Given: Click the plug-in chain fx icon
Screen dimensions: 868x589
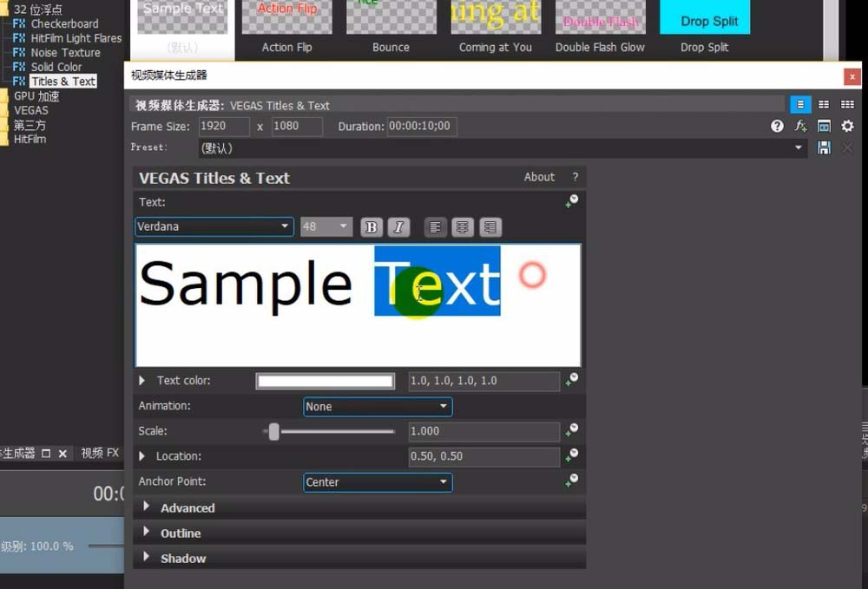Looking at the screenshot, I should coord(800,126).
